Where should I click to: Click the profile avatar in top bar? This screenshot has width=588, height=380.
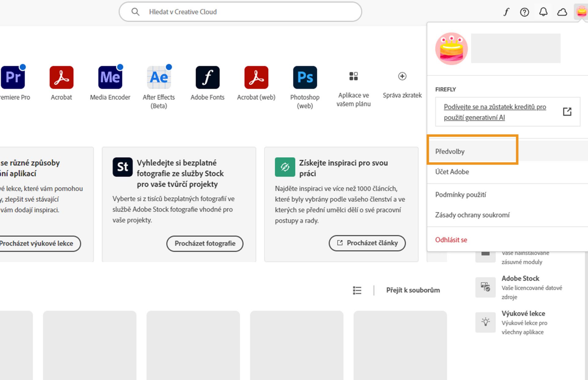coord(581,12)
